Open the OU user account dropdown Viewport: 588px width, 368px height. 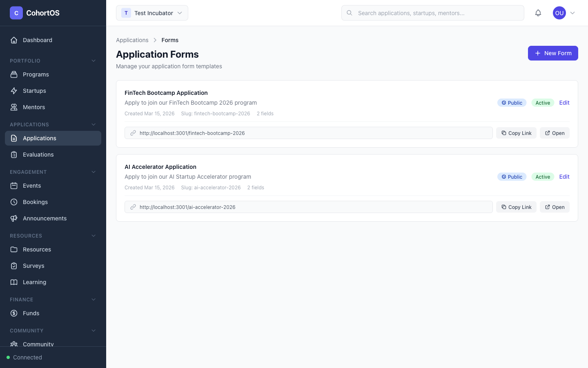point(564,13)
